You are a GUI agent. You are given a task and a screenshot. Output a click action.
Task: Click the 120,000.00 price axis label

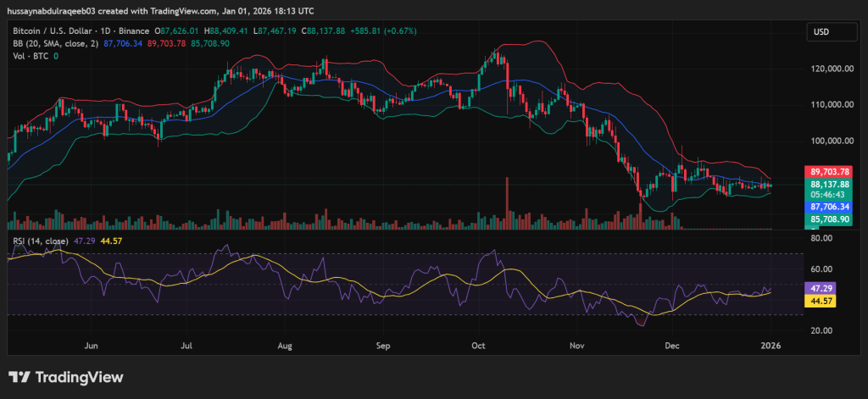click(x=833, y=69)
